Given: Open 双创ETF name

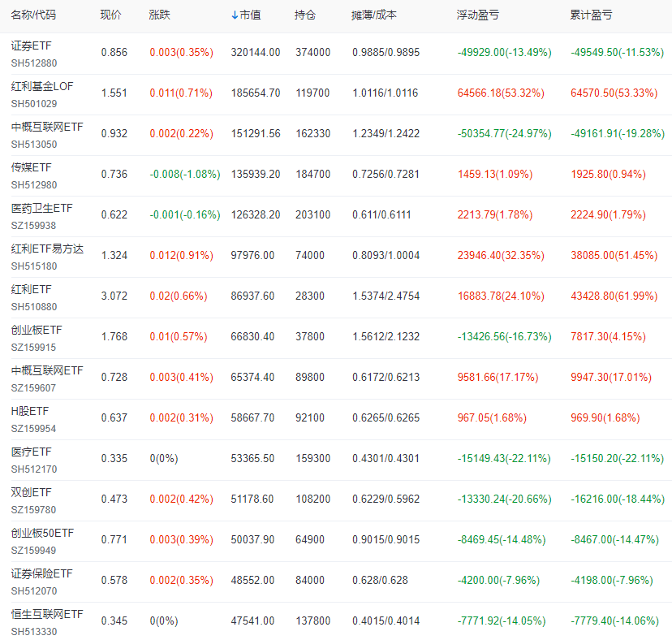Looking at the screenshot, I should [x=32, y=492].
